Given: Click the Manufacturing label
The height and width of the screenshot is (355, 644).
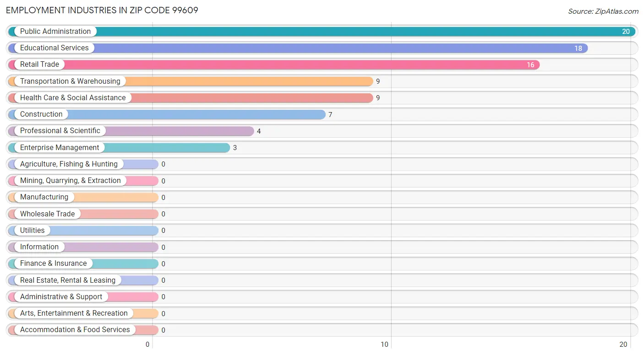Looking at the screenshot, I should (x=44, y=197).
